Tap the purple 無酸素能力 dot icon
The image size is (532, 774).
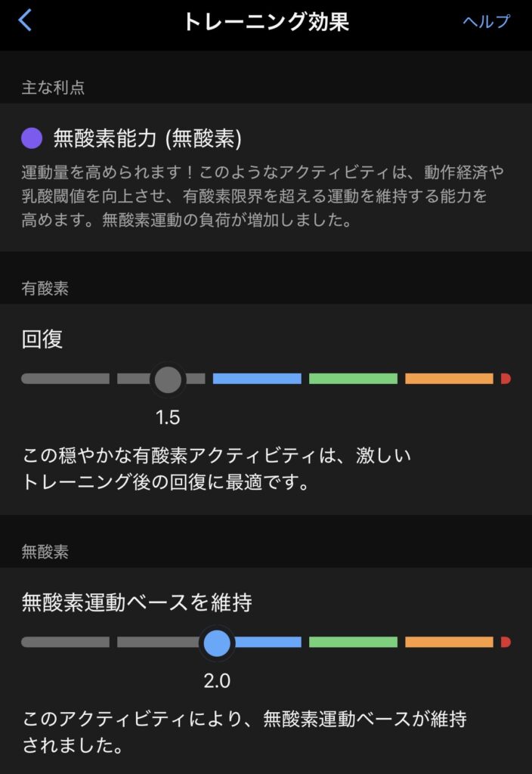pyautogui.click(x=32, y=138)
